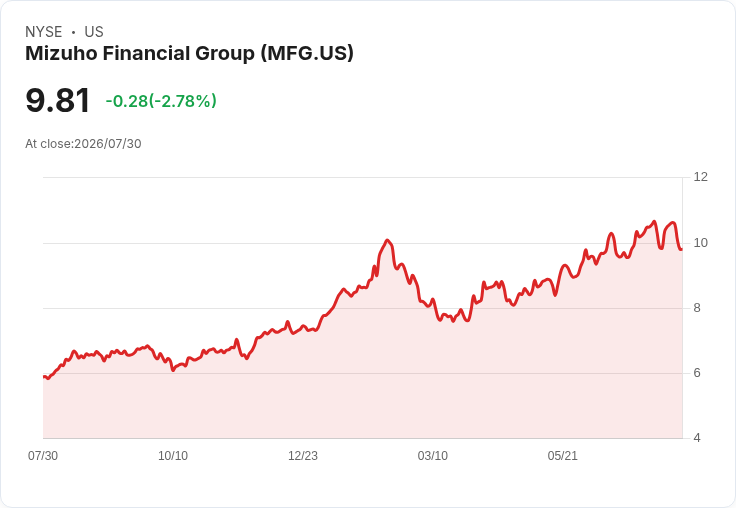Click the Mizuho Financial Group (MFG.US) title

coord(189,54)
